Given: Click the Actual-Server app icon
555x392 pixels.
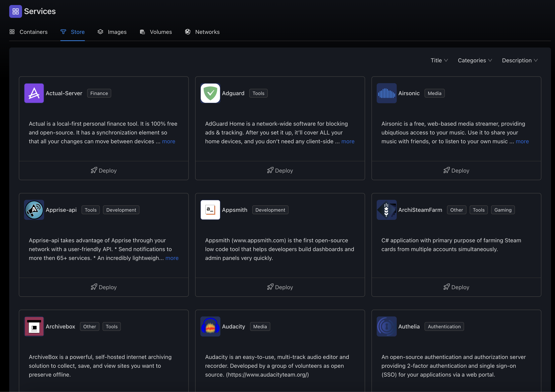Looking at the screenshot, I should [34, 93].
